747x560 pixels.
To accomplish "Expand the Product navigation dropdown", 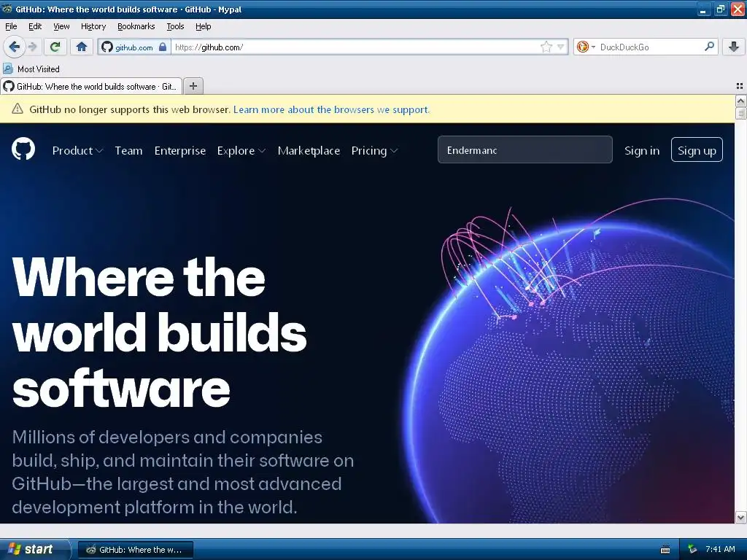I will tap(77, 150).
